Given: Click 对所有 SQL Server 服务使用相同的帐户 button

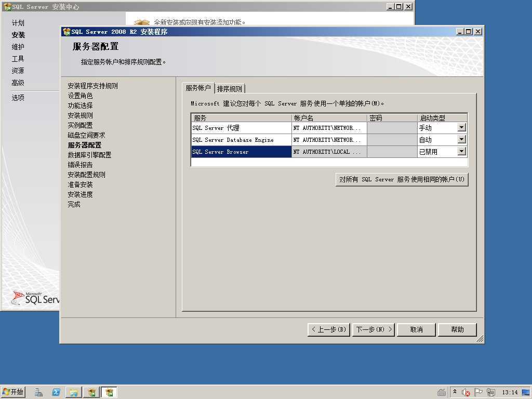Looking at the screenshot, I should coord(402,179).
